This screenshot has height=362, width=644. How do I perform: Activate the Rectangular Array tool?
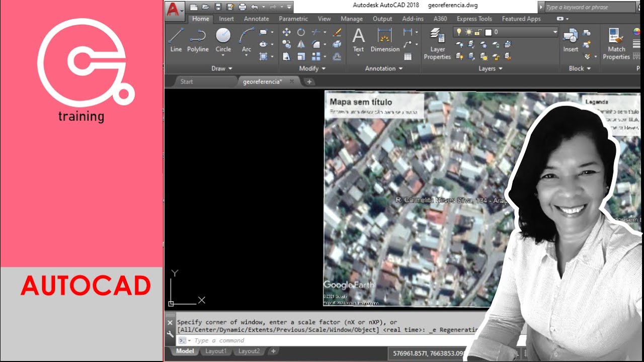pyautogui.click(x=316, y=56)
